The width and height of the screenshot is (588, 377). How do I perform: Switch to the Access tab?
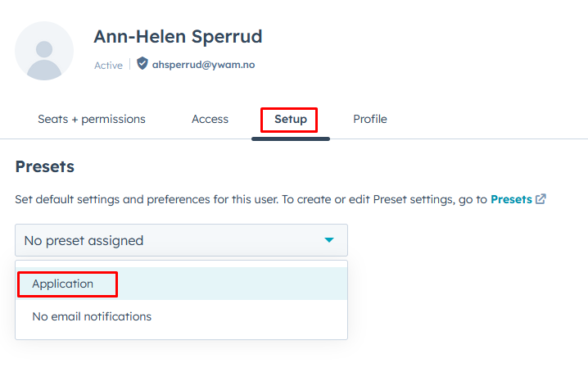click(210, 119)
